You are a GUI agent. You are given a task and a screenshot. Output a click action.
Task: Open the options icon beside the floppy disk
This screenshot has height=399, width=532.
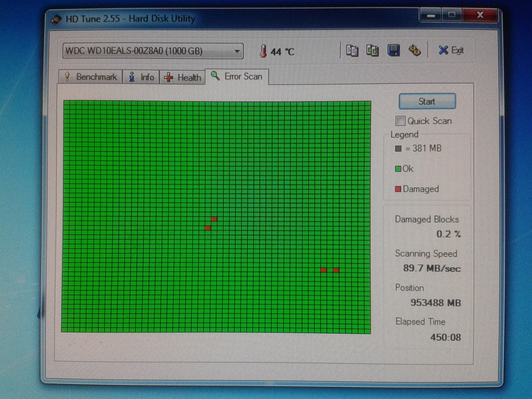click(415, 51)
